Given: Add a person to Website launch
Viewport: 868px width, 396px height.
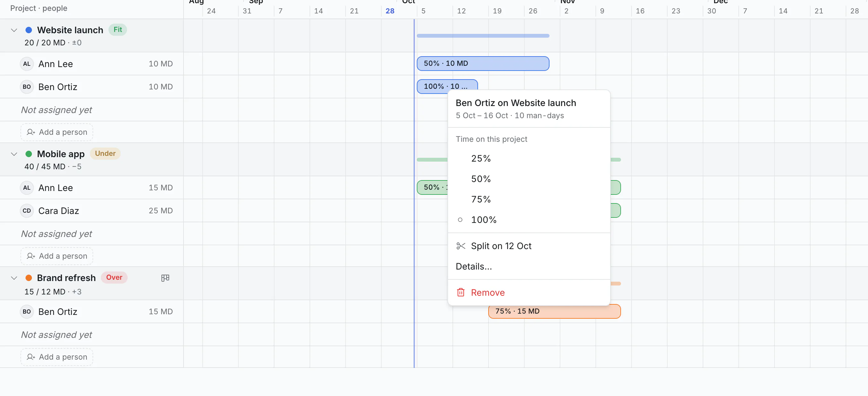Looking at the screenshot, I should [56, 132].
